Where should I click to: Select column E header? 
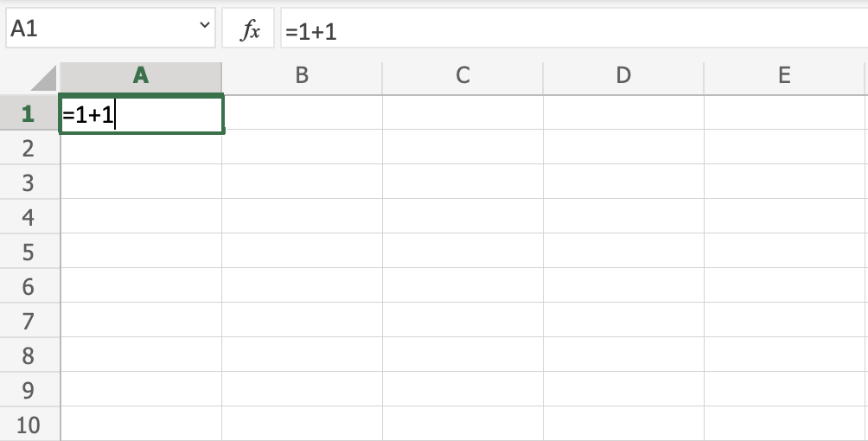coord(784,76)
